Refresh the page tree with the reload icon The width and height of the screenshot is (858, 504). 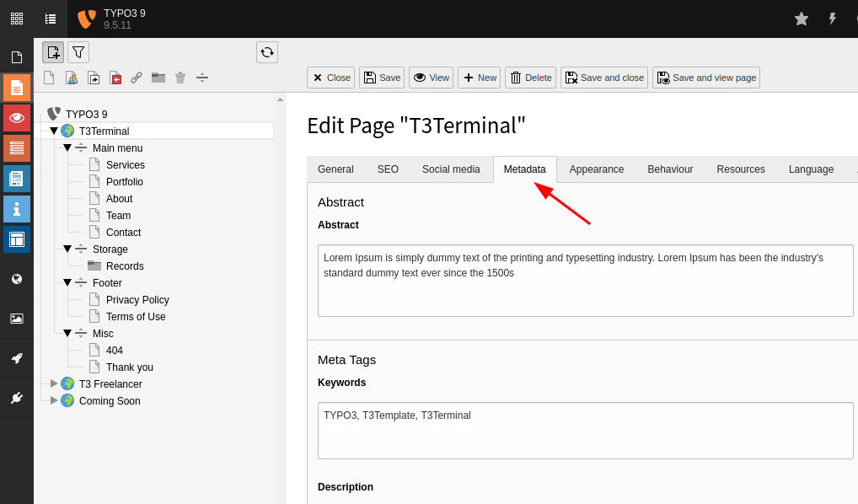pyautogui.click(x=267, y=51)
